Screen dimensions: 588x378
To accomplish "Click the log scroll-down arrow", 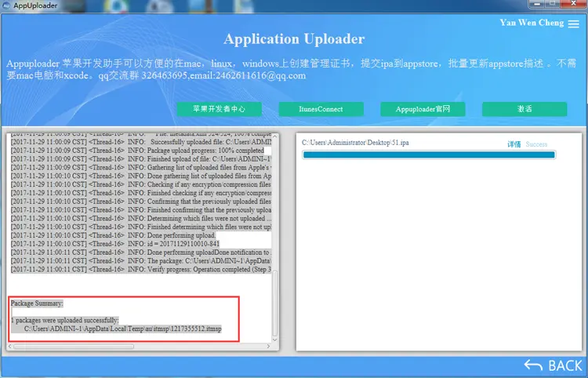I will point(275,340).
